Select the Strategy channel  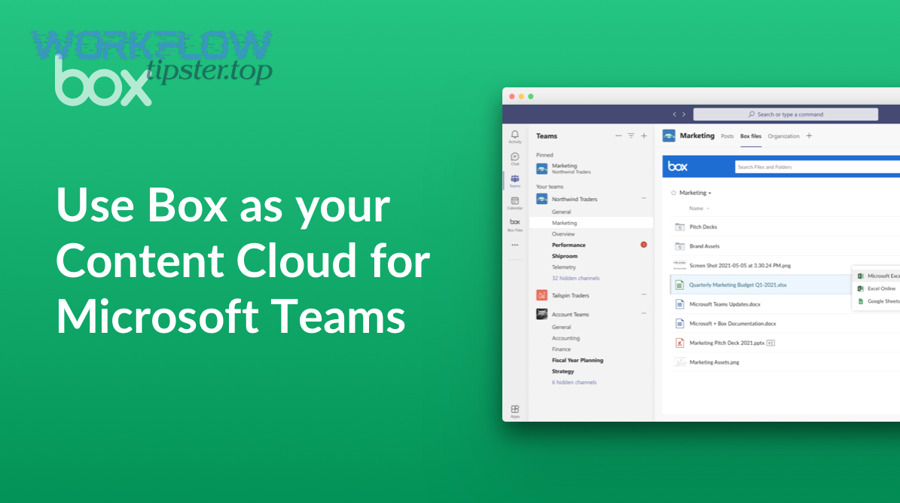click(563, 372)
